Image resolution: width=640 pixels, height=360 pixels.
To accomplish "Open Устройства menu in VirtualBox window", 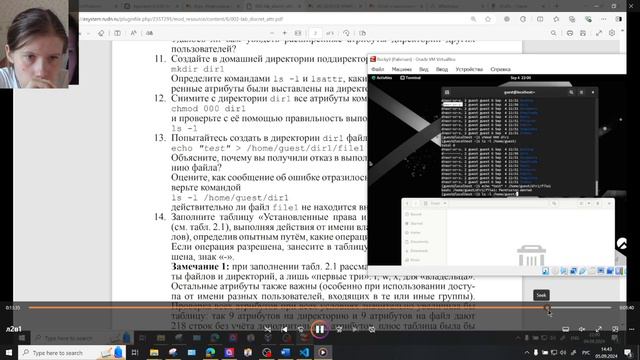I will (x=469, y=69).
